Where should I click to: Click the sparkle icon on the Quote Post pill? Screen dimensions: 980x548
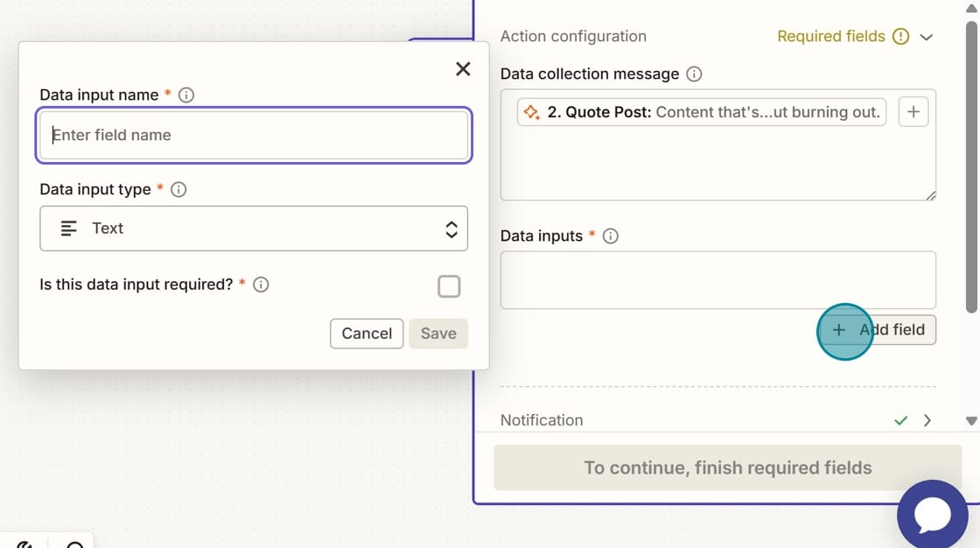click(530, 112)
